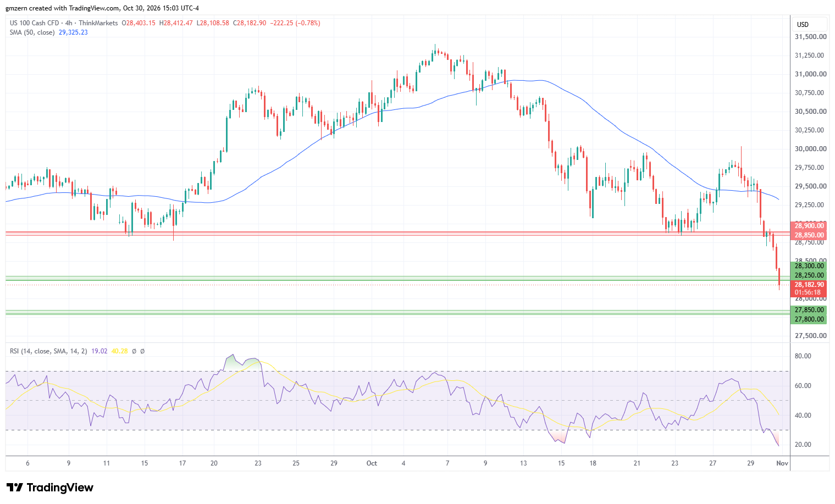Click the SMA value 29,325.23
The width and height of the screenshot is (835, 504).
click(73, 32)
